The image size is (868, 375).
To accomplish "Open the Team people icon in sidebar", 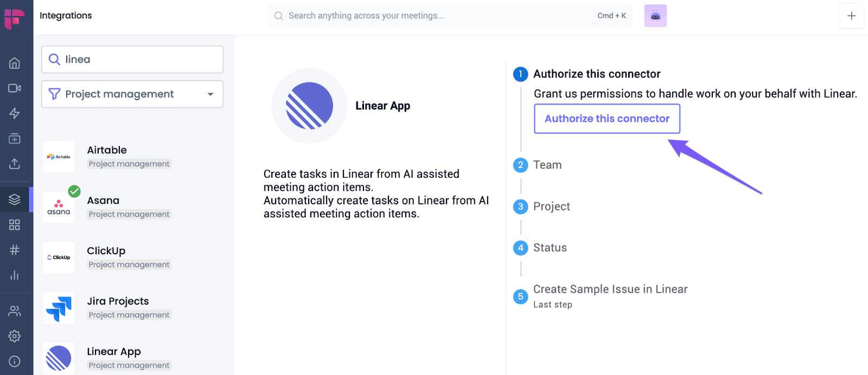I will pos(15,311).
